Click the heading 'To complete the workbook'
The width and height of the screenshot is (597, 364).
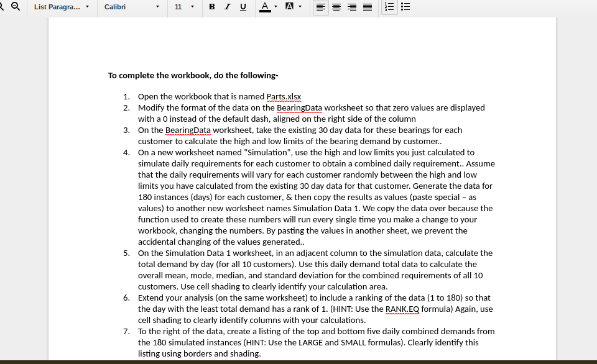coord(193,75)
